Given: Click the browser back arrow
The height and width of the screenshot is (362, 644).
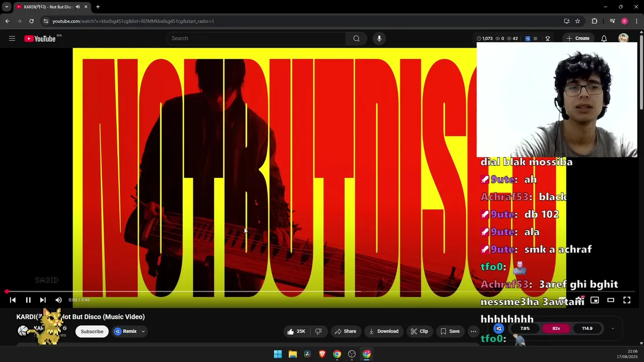Looking at the screenshot, I should coord(7,21).
